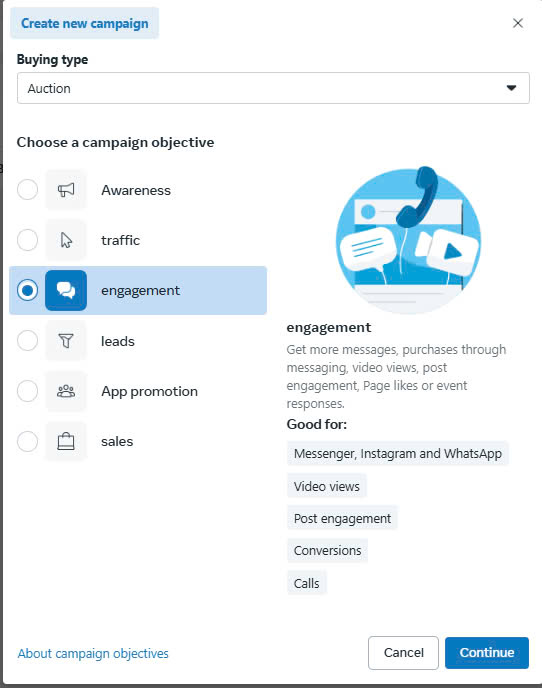Click the leads funnel icon
The image size is (542, 688).
(66, 341)
